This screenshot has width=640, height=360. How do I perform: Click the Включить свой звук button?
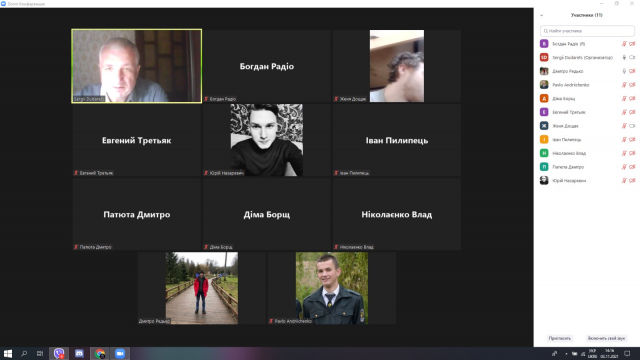click(606, 338)
